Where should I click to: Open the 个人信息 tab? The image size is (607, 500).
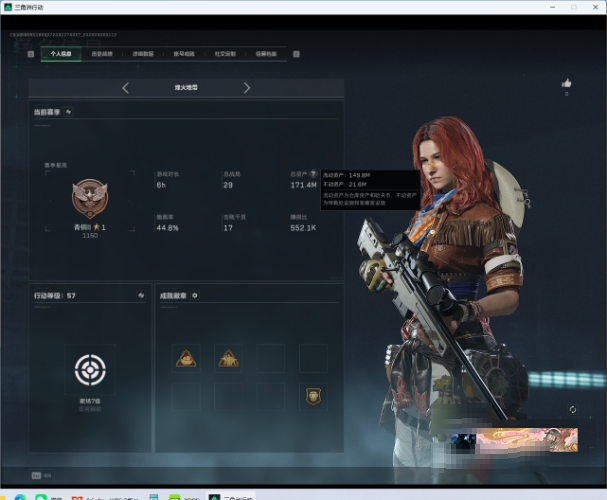point(61,54)
